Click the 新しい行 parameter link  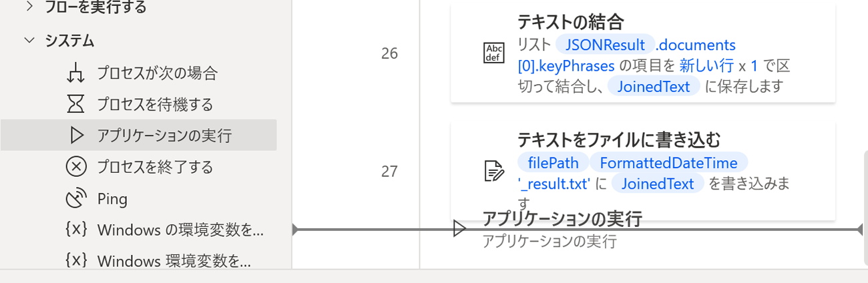coord(706,65)
